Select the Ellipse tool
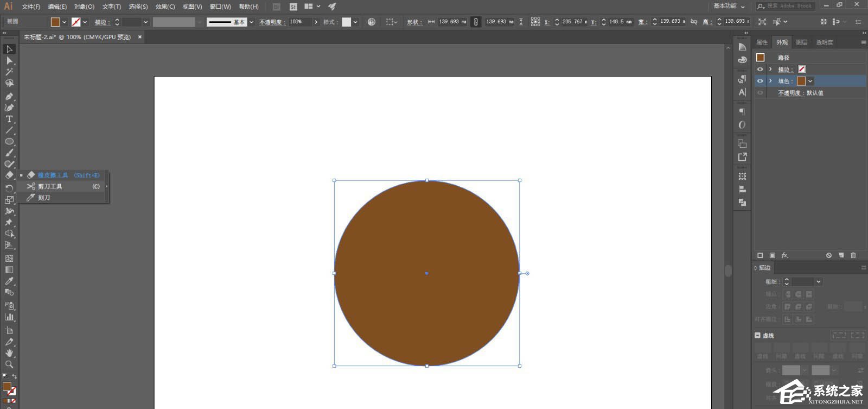This screenshot has height=409, width=868. (x=9, y=142)
